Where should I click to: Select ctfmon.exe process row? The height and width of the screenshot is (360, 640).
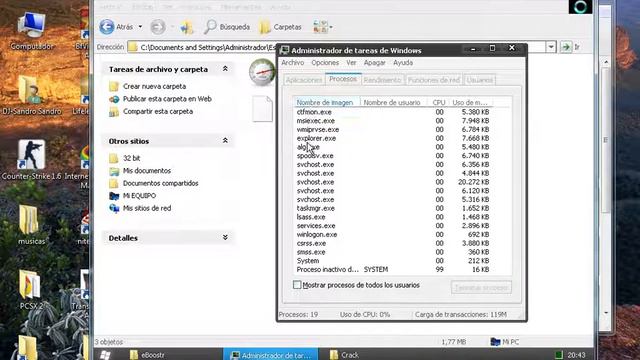tap(393, 112)
